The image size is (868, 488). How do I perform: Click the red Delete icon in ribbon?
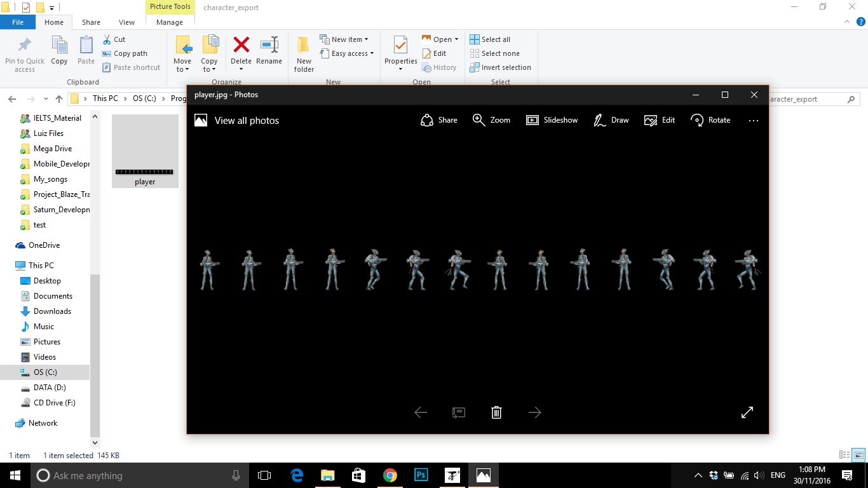coord(241,45)
